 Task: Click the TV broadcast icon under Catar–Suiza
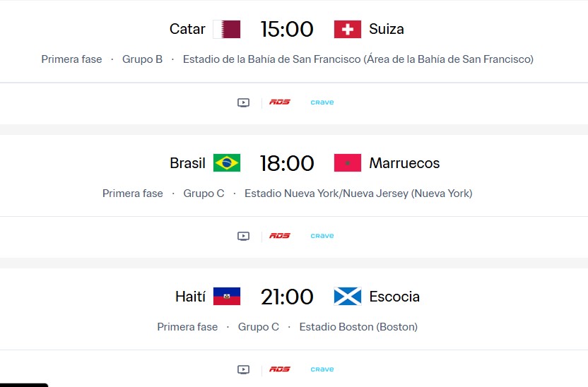[243, 102]
